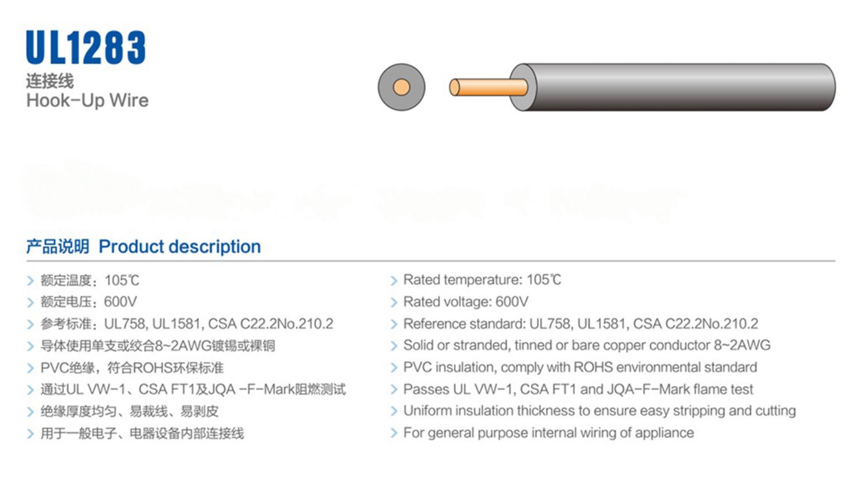Screen dimensions: 868x495
Task: Click the arrow before "Passes UL VW-1" line
Action: tap(394, 390)
